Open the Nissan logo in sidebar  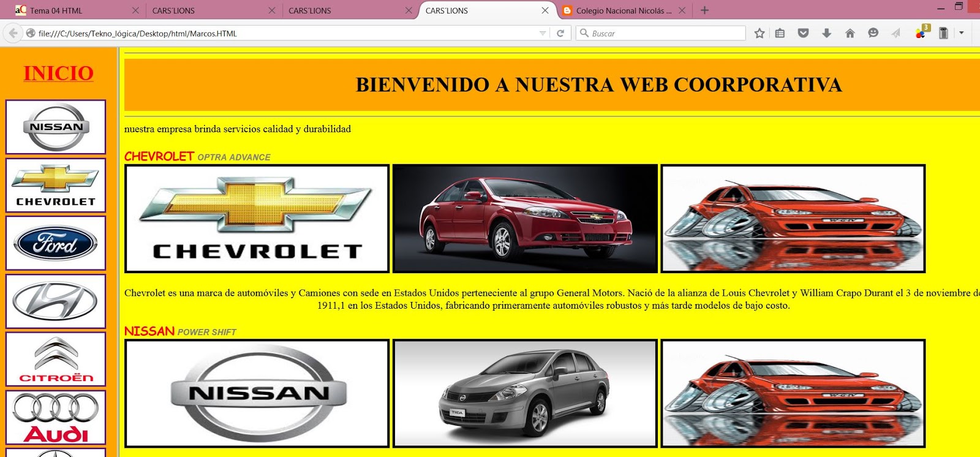pyautogui.click(x=56, y=127)
